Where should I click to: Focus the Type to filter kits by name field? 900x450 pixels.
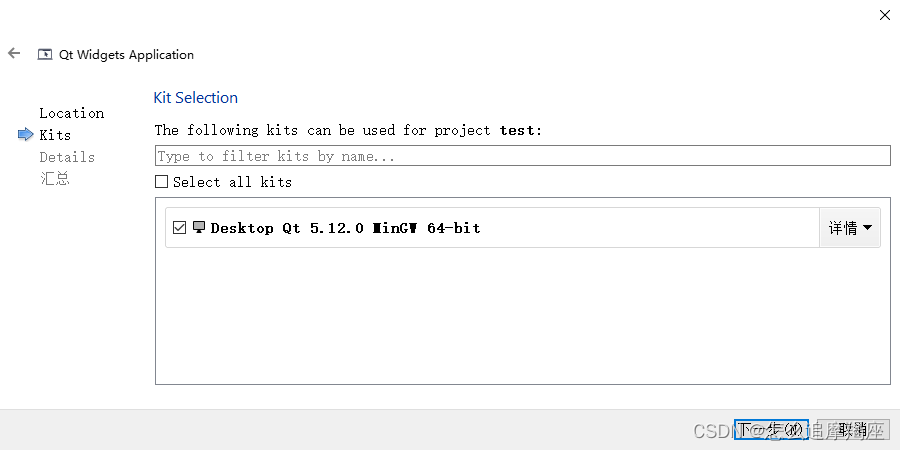pyautogui.click(x=522, y=156)
